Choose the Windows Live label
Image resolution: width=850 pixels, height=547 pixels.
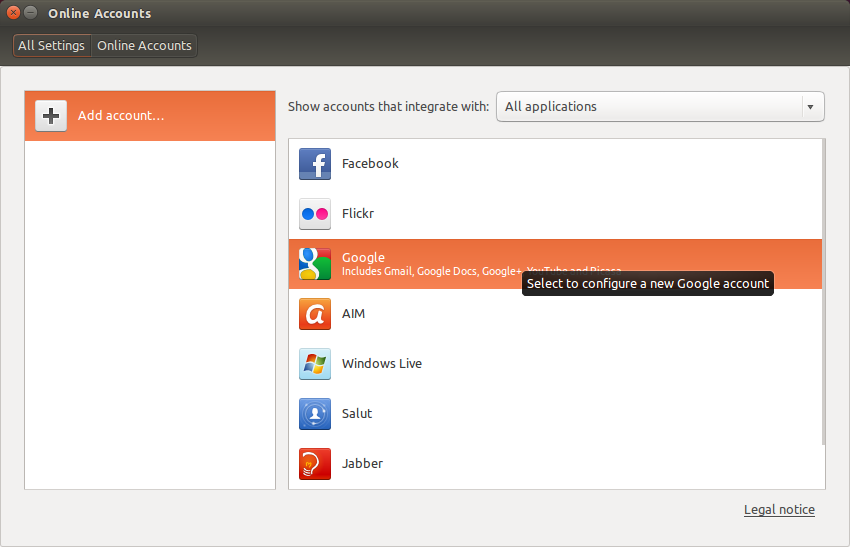pos(382,364)
